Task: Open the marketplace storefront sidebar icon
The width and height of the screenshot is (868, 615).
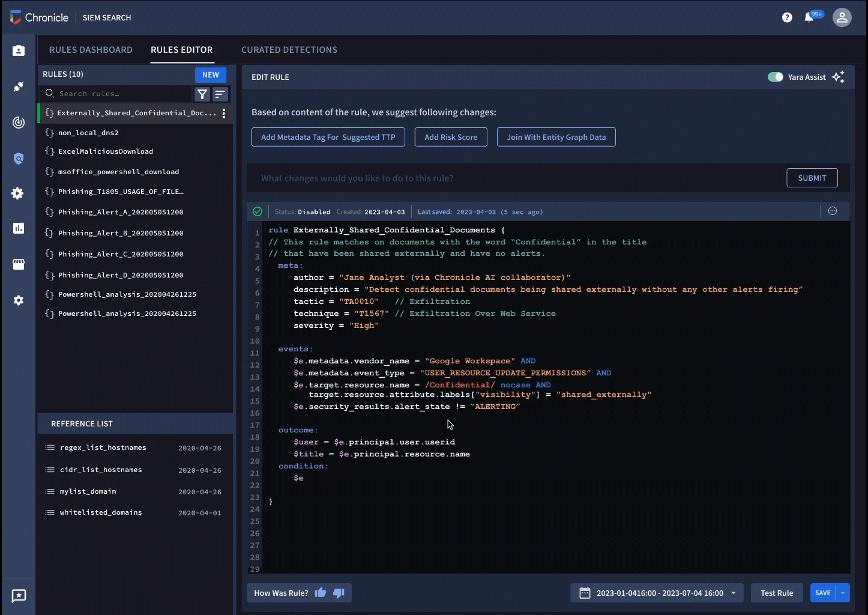Action: tap(19, 264)
